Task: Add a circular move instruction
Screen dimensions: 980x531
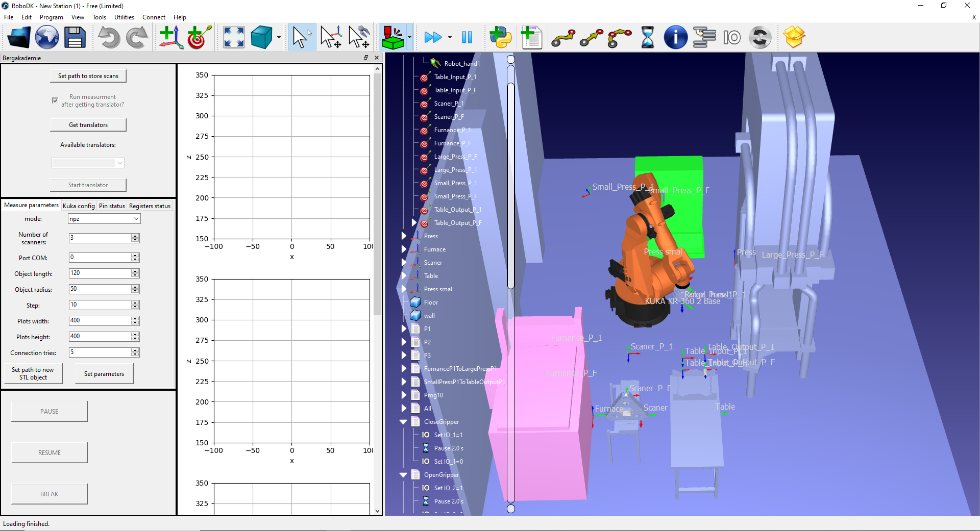Action: [619, 37]
